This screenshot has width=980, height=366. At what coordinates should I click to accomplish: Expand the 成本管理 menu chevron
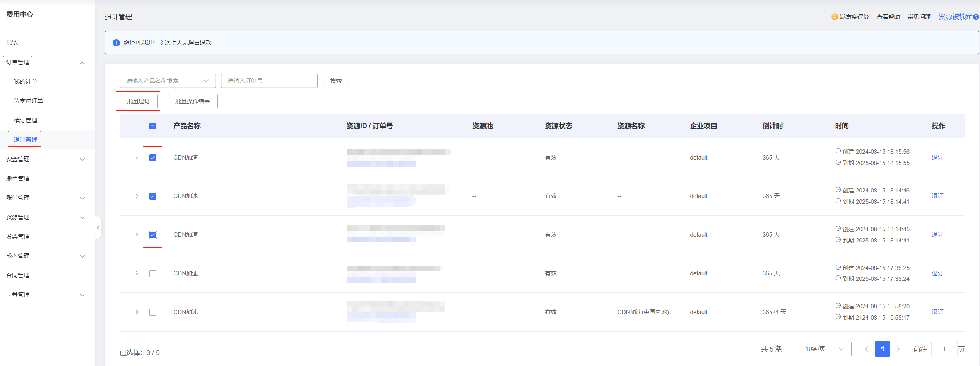coord(82,256)
